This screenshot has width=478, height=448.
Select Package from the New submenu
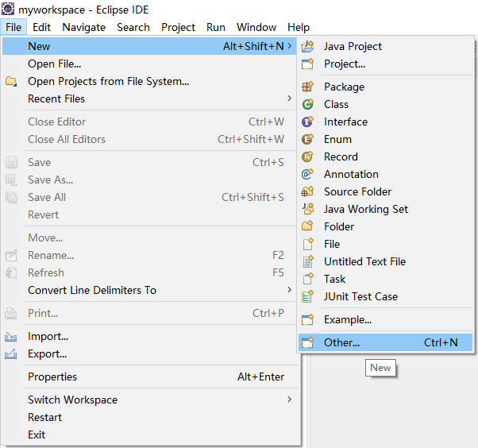[385, 87]
